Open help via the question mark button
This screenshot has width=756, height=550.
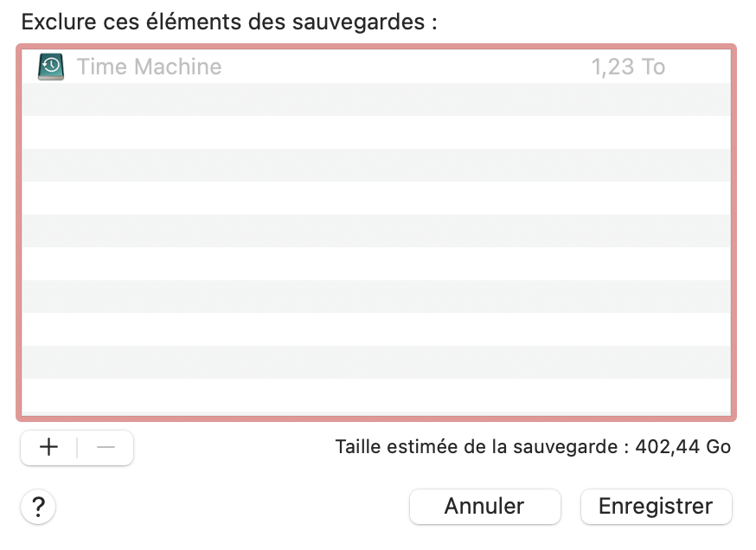tap(38, 507)
